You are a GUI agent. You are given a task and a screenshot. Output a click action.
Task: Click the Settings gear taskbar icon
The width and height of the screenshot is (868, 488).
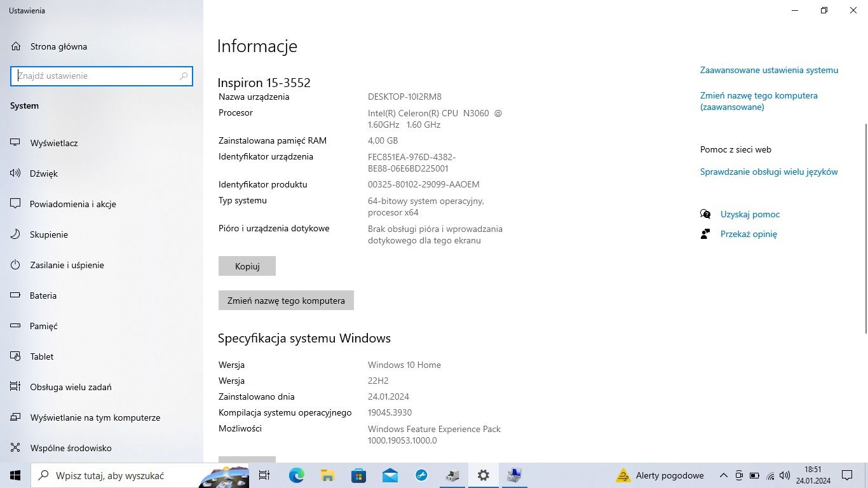(x=484, y=475)
